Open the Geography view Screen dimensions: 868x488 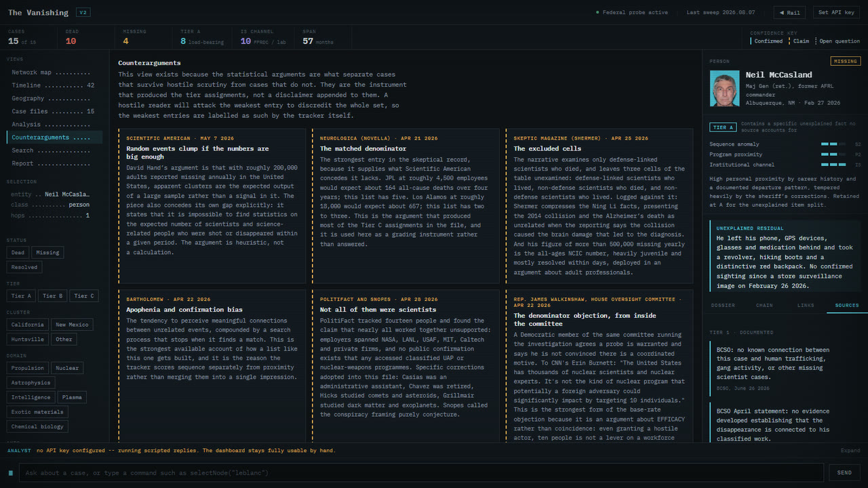tap(54, 98)
